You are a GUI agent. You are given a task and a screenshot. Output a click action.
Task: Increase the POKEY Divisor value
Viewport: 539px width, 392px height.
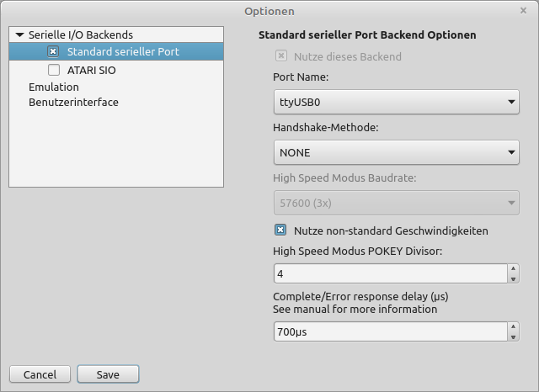513,269
